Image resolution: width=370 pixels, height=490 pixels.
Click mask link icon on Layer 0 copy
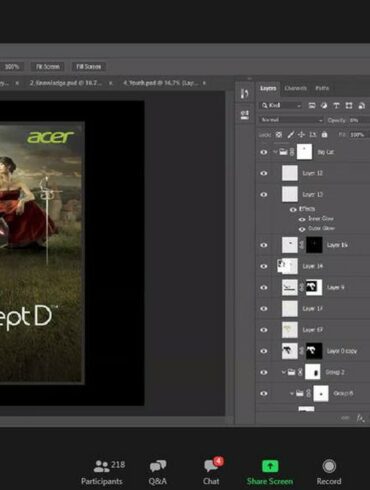pyautogui.click(x=302, y=351)
